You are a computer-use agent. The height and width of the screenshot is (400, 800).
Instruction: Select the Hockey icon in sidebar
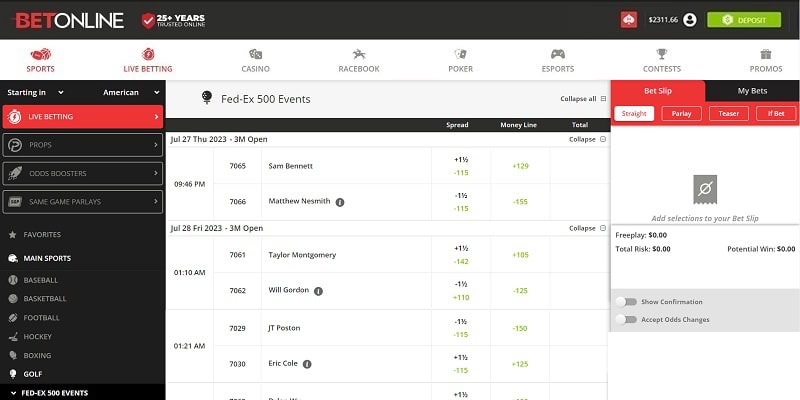[13, 337]
